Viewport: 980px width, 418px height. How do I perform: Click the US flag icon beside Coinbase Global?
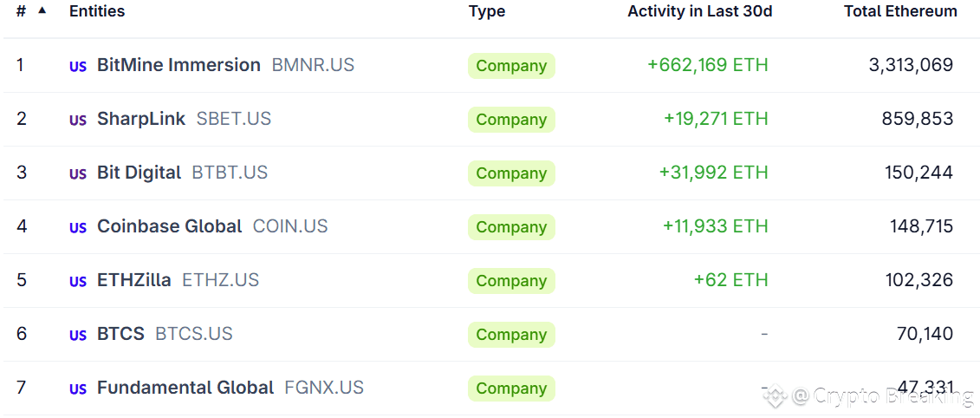click(78, 227)
